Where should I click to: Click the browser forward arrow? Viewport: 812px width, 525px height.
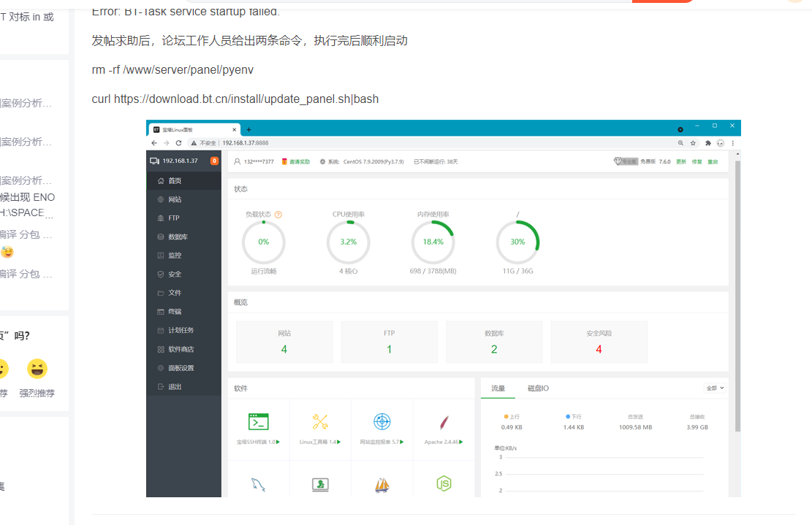click(166, 143)
